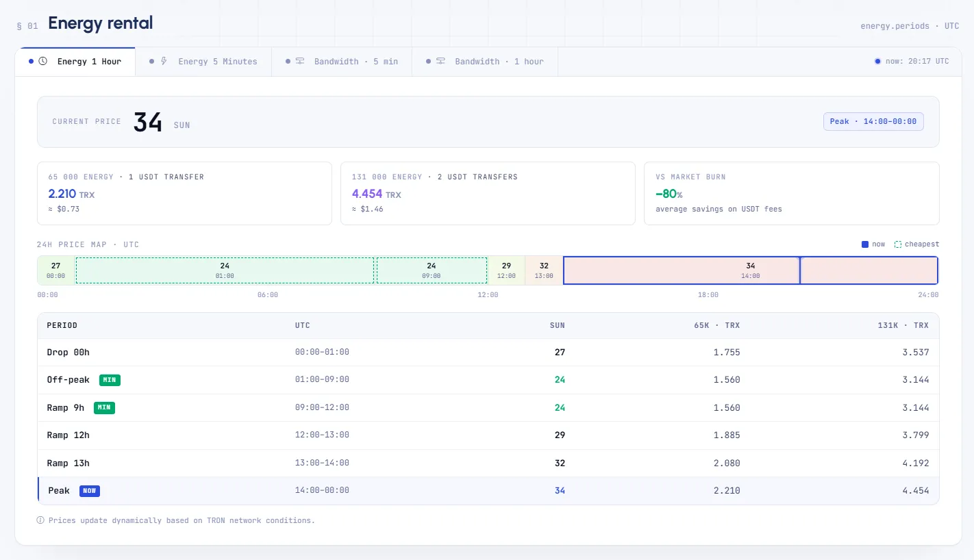The width and height of the screenshot is (974, 560).
Task: Click the SUN column header
Action: (558, 326)
